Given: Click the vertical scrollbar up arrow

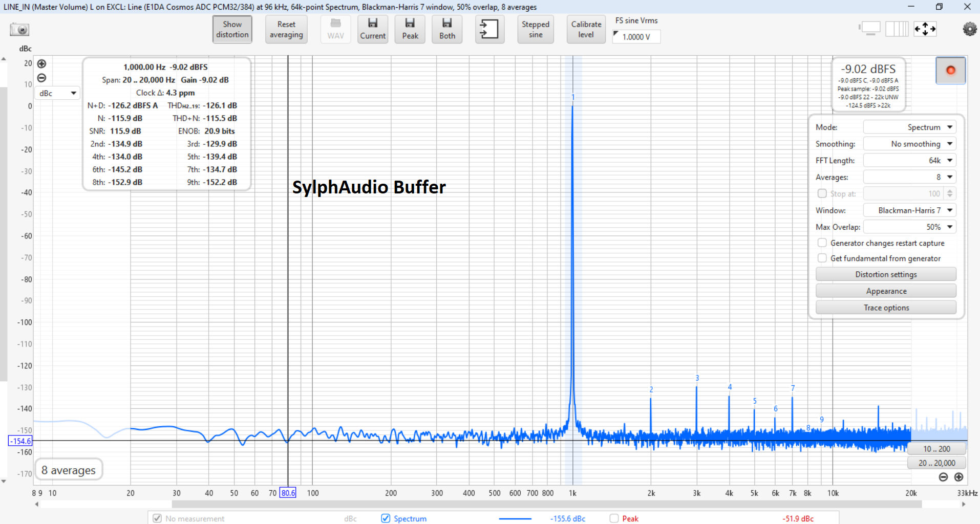Looking at the screenshot, I should tap(4, 59).
